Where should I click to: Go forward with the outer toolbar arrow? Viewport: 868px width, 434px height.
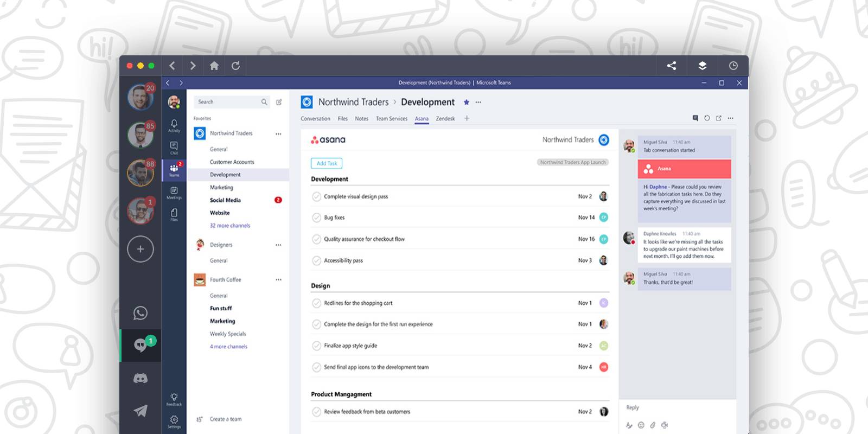193,66
